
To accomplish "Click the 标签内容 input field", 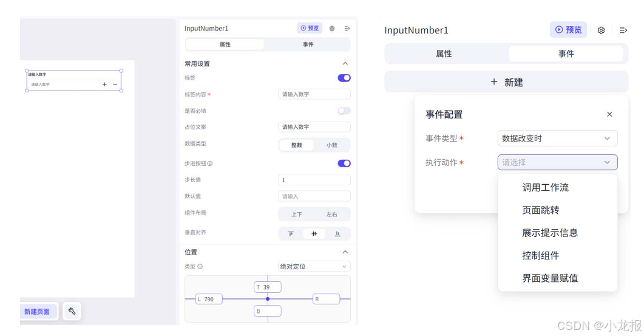I will (314, 94).
